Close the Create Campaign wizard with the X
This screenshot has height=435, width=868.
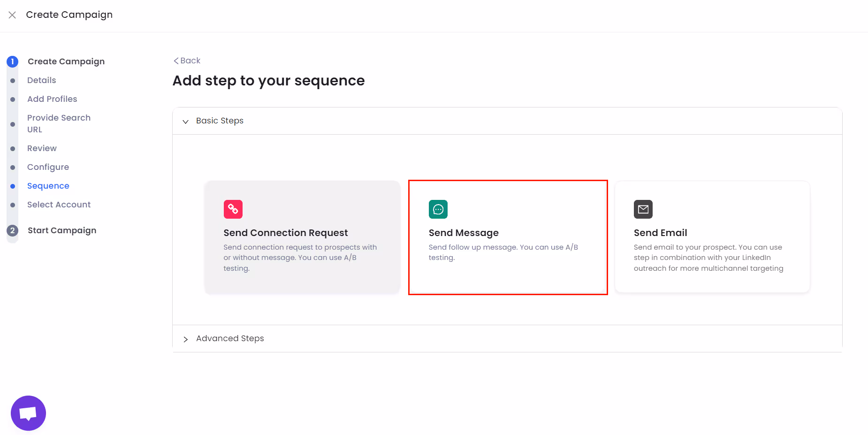pyautogui.click(x=12, y=15)
